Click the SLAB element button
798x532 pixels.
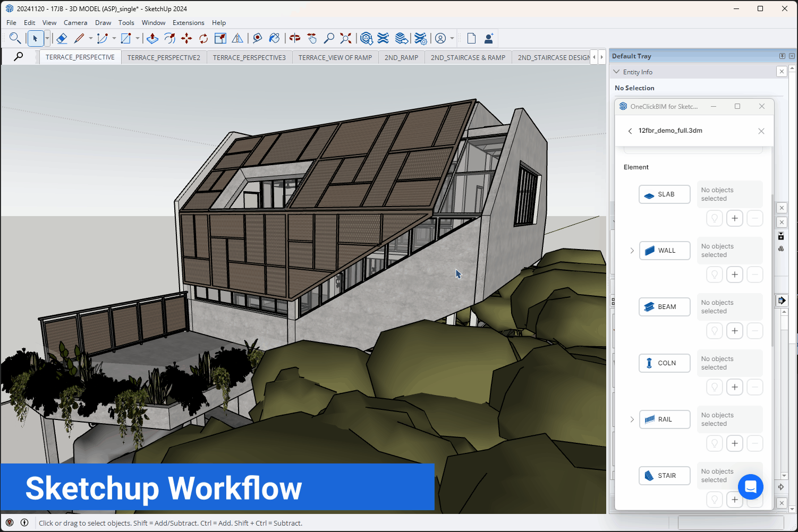(x=665, y=194)
